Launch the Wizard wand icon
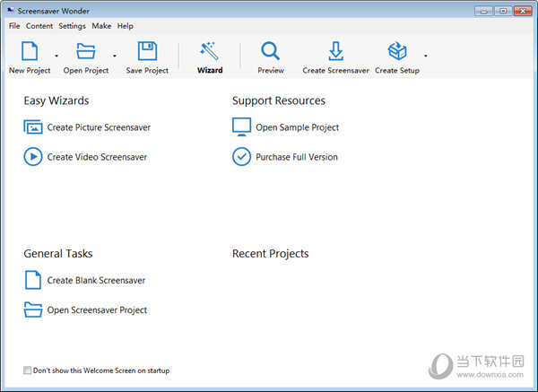538x392 pixels. (x=210, y=51)
